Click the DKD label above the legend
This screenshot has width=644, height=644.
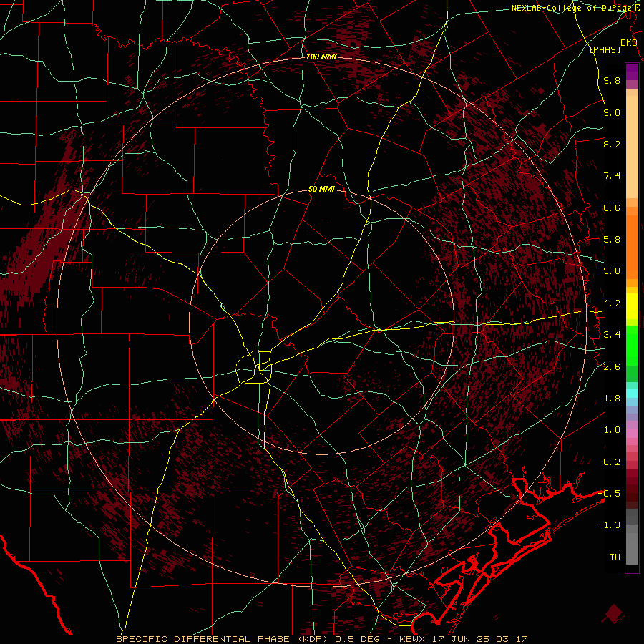628,43
